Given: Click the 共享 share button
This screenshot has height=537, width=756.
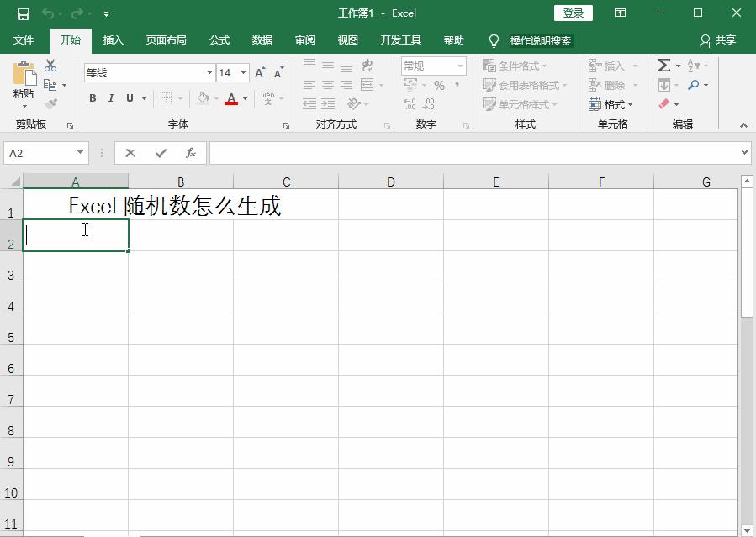Looking at the screenshot, I should coord(718,40).
